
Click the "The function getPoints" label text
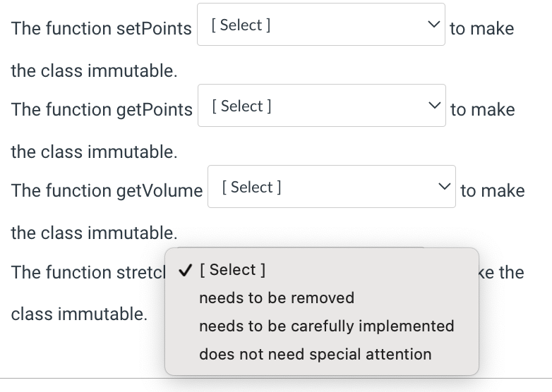[x=102, y=110]
